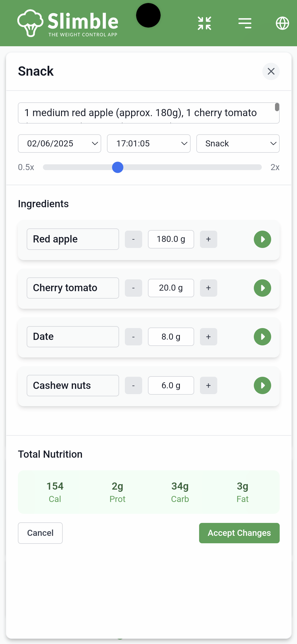Image resolution: width=297 pixels, height=644 pixels.
Task: Close the Snack dialog with X
Action: click(271, 71)
